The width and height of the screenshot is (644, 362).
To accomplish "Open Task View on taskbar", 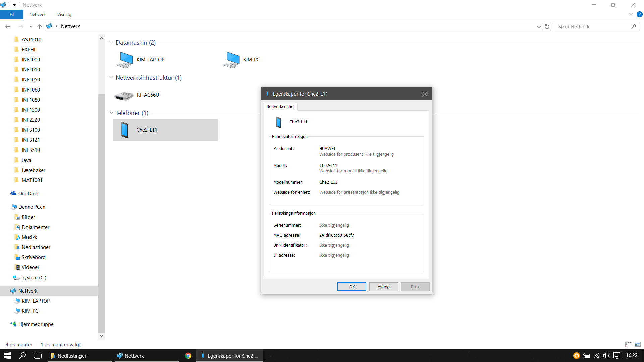I will pyautogui.click(x=38, y=356).
